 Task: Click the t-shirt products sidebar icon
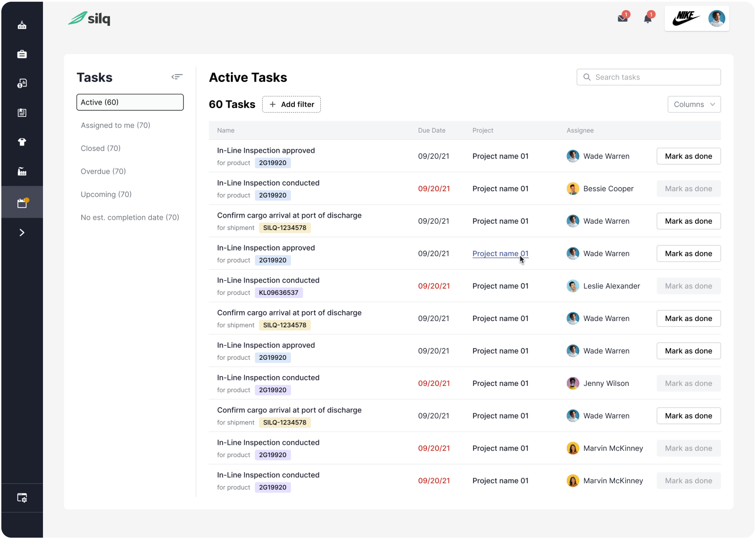(x=22, y=142)
